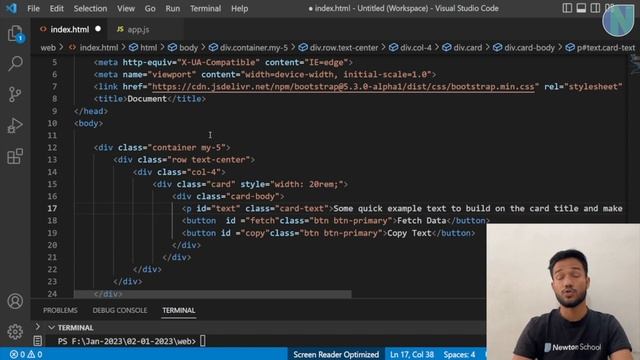Click the html breadcrumb item
Image resolution: width=640 pixels, height=360 pixels.
coord(149,48)
